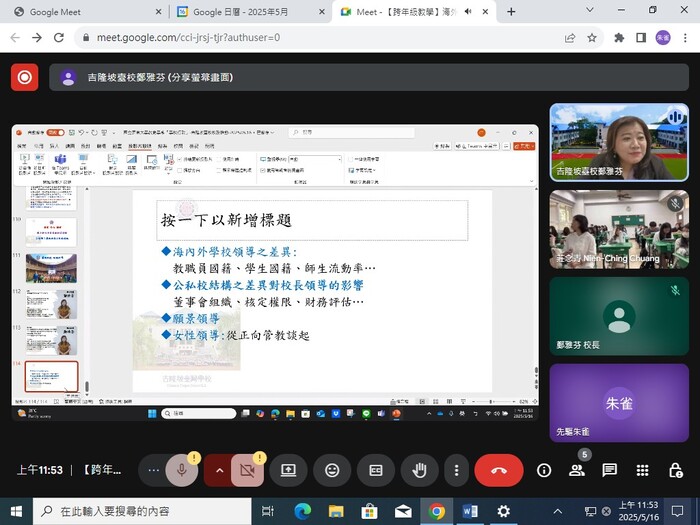Show meeting details info panel
Viewport: 700px width, 525px height.
[544, 470]
